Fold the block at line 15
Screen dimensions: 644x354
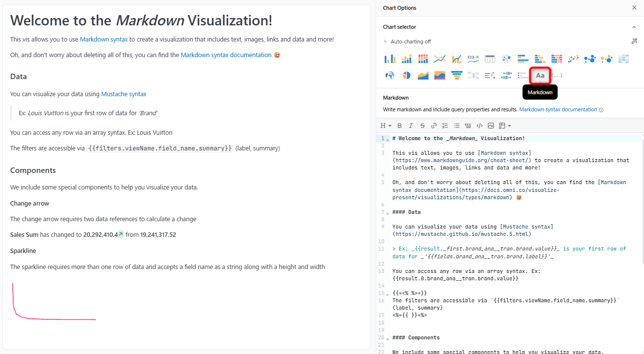click(388, 294)
